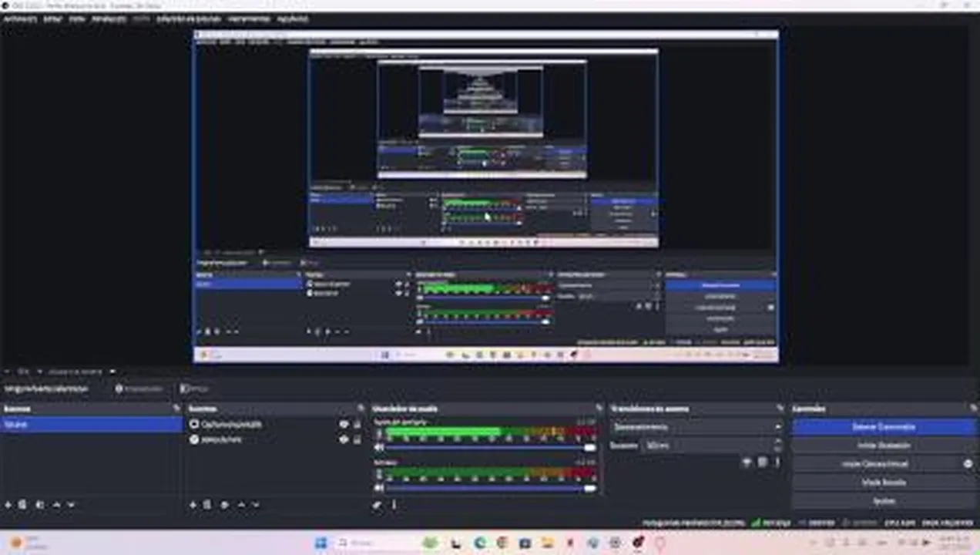Pop out the Escenas dock panel
This screenshot has width=980, height=555.
click(176, 409)
